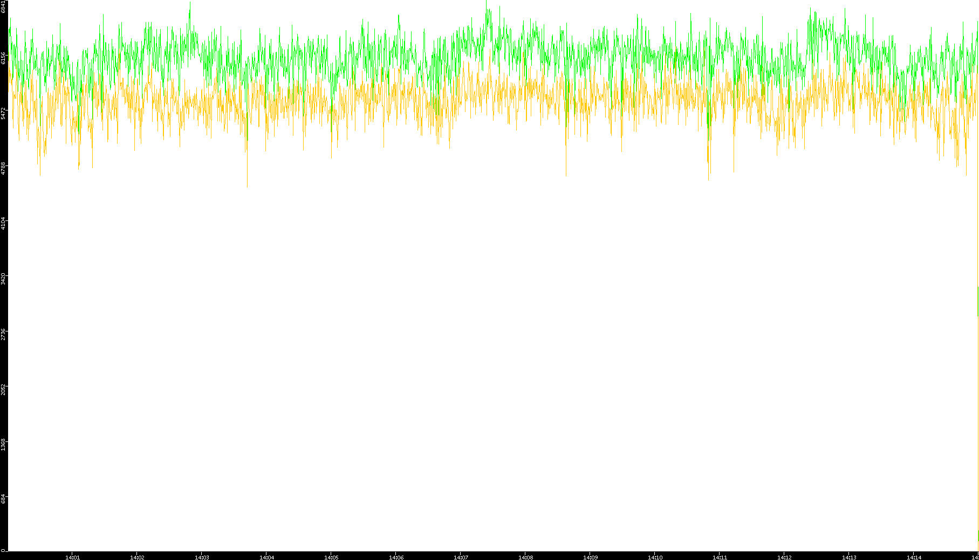Select the 14:09 time axis label
Viewport: 979px width, 560px height.
point(590,557)
